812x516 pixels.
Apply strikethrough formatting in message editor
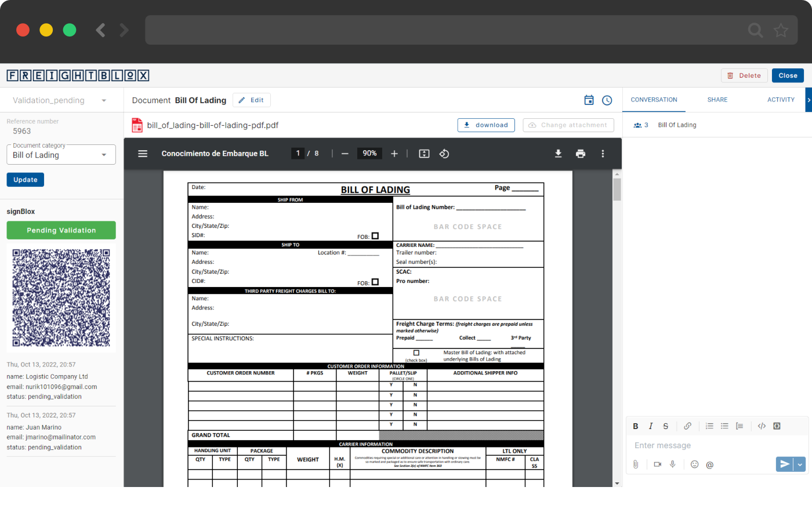click(666, 426)
